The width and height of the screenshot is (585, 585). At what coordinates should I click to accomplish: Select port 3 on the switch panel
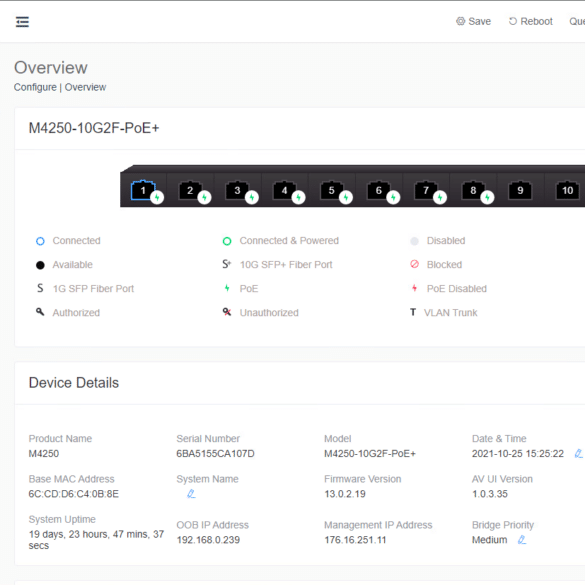point(237,190)
